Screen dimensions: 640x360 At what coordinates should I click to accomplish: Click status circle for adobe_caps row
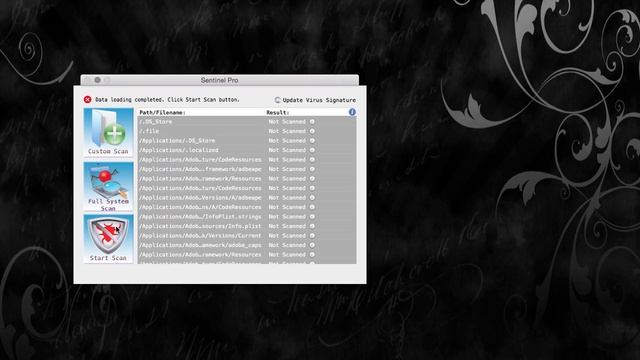[312, 245]
